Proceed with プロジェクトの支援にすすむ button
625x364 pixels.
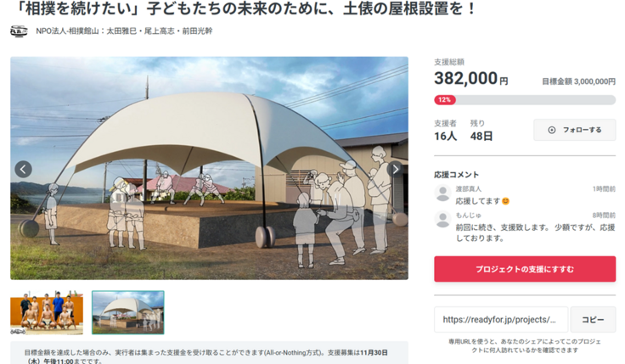[x=525, y=269]
